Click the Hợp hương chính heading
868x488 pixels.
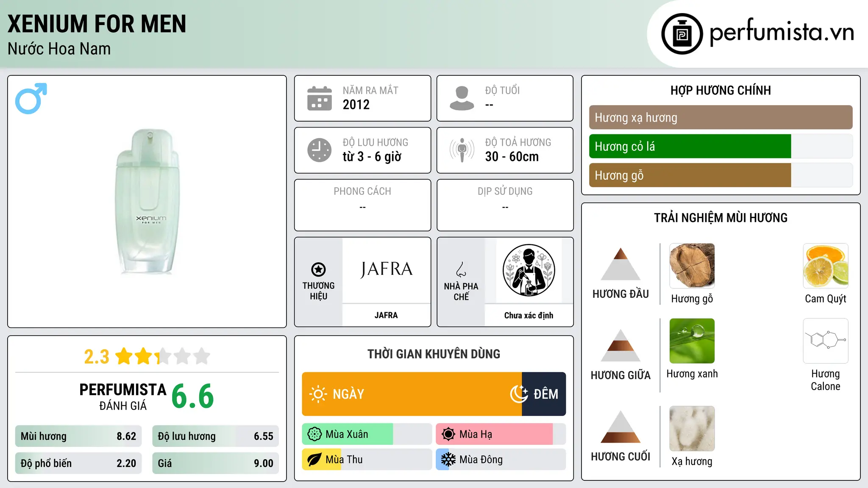point(721,90)
